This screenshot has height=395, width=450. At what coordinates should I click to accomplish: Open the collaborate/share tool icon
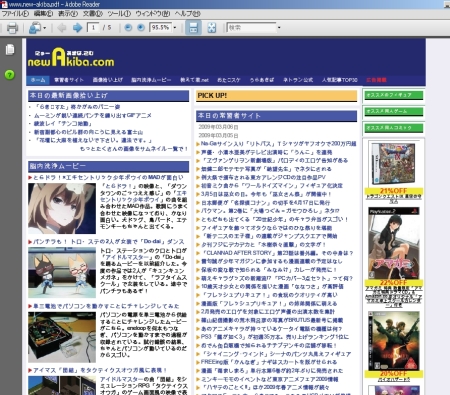[34, 28]
